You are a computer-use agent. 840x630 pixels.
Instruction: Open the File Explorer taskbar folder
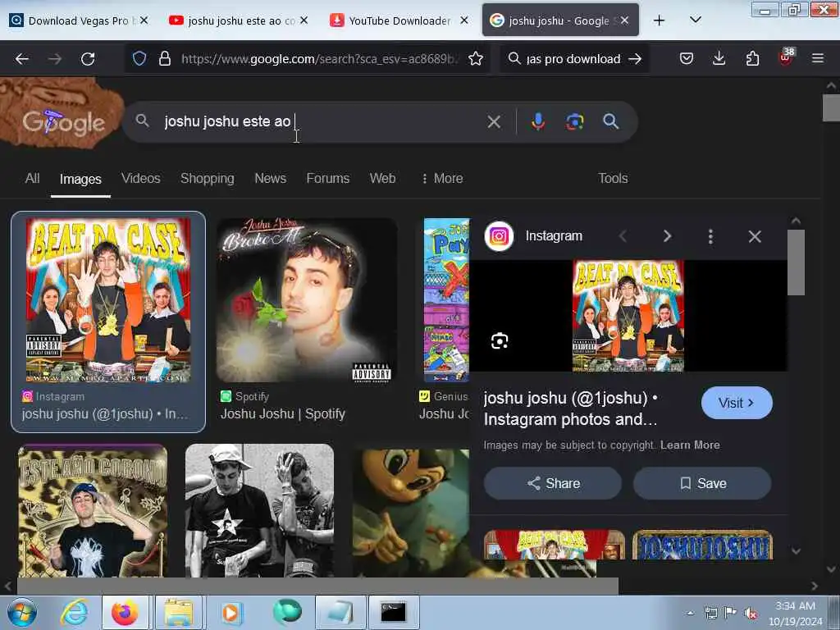click(x=178, y=612)
